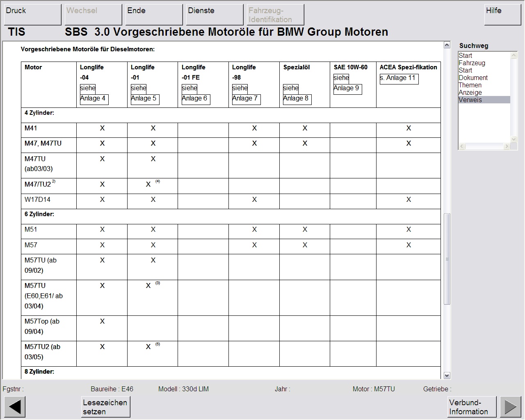525x420 pixels.
Task: Click Lesezeichen setzen button
Action: 106,407
